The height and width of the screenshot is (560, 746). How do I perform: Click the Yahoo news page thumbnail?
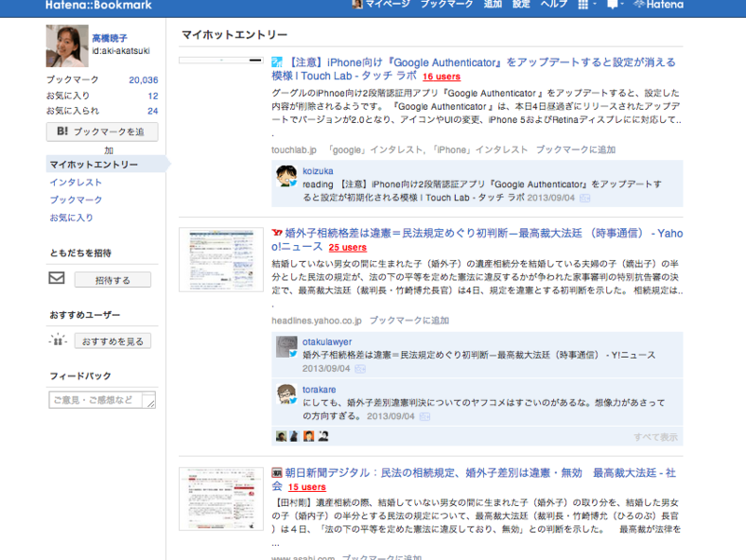221,260
